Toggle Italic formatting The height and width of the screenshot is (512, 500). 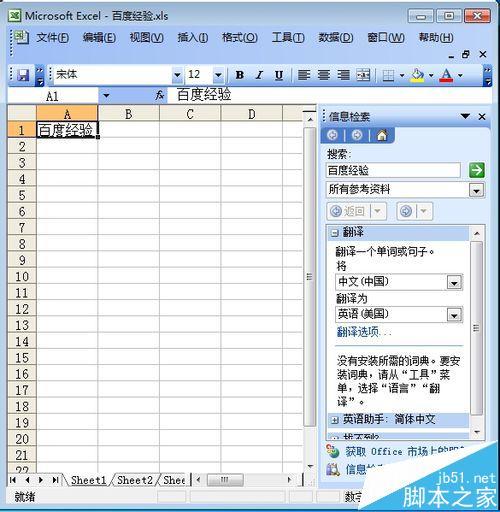pos(259,75)
